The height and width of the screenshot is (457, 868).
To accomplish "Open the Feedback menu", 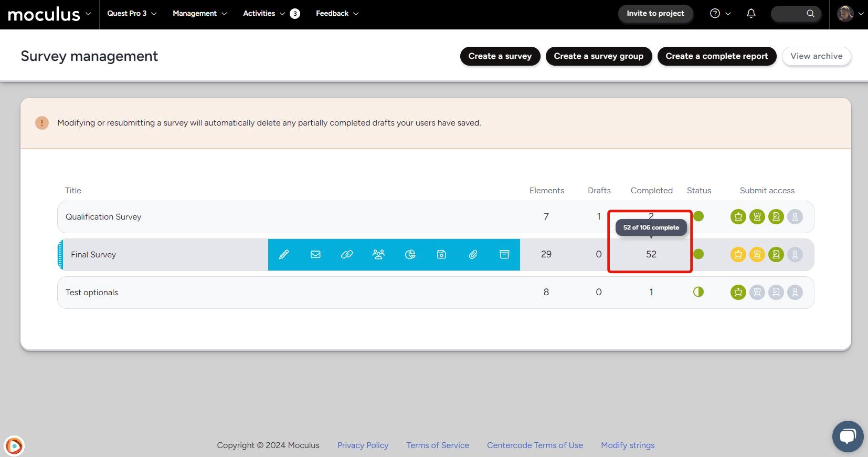I will tap(337, 14).
